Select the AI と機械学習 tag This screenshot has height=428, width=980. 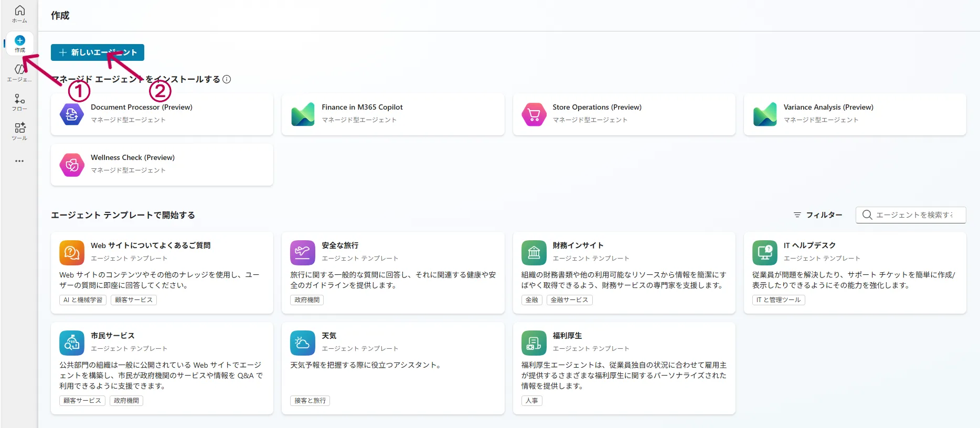tap(83, 300)
